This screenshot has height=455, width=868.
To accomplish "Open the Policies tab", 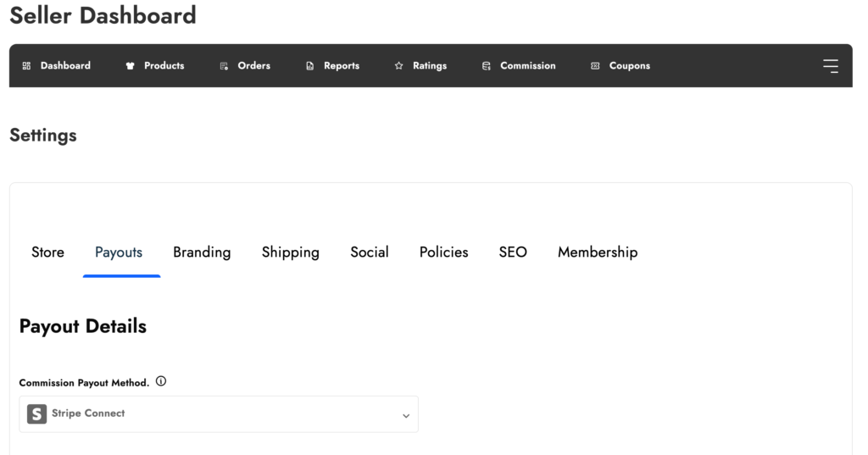I will coord(444,252).
